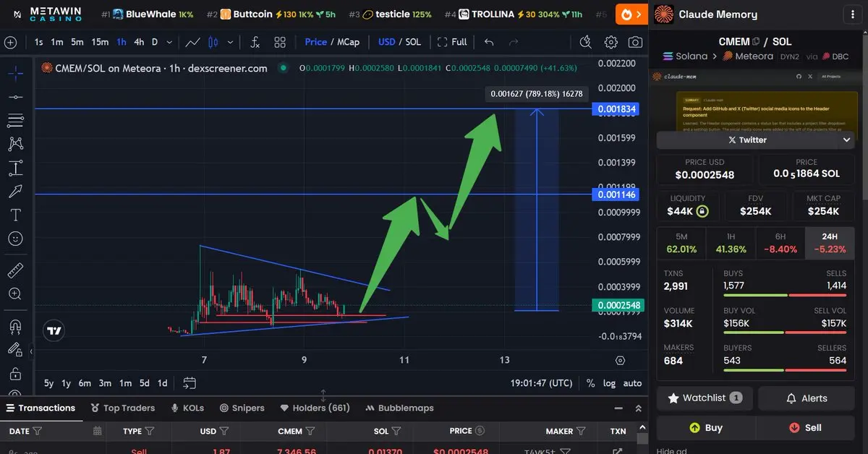This screenshot has width=868, height=454.
Task: Open chart settings gear
Action: click(x=611, y=42)
